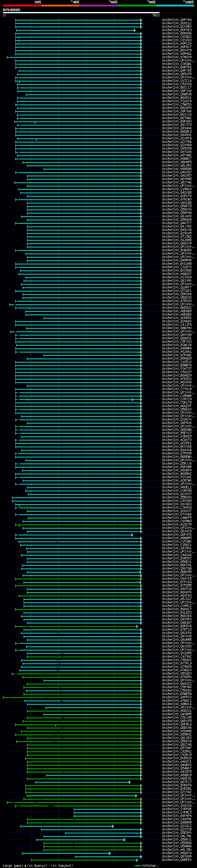
Task: Open hit UniRef100_Q9FY64
Action: click(x=177, y=20)
